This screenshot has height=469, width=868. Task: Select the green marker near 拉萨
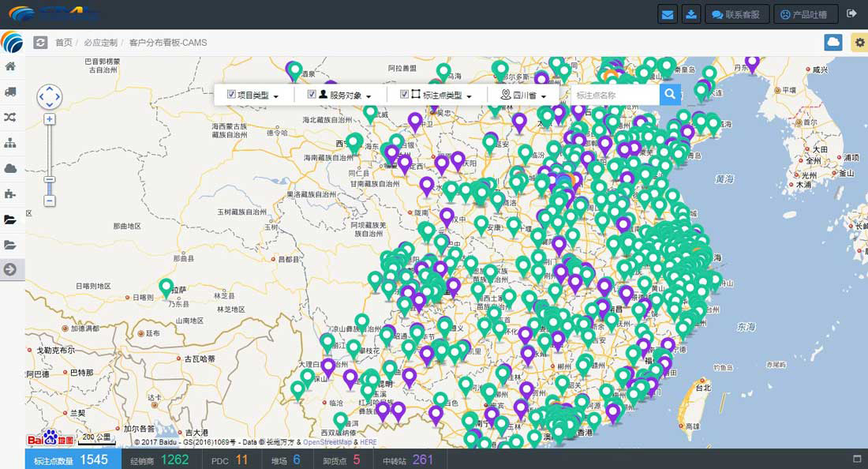(x=166, y=288)
